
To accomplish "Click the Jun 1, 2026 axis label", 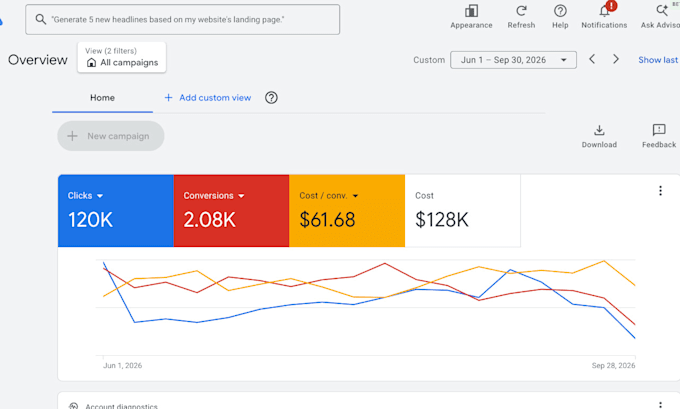I will 122,366.
